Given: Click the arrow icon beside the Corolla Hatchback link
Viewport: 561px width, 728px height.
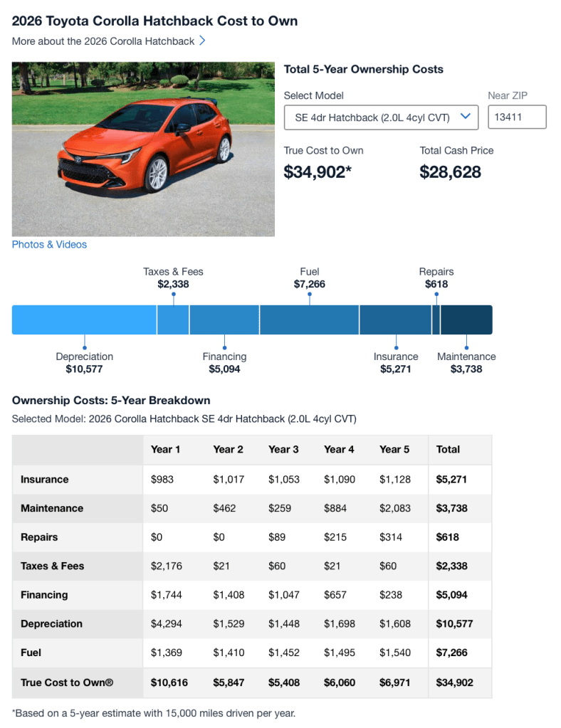Looking at the screenshot, I should click(202, 41).
